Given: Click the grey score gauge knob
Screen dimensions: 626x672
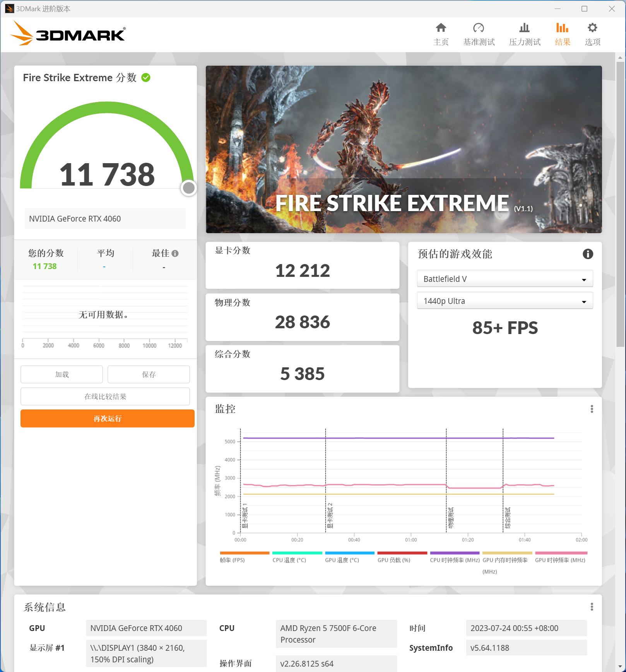Looking at the screenshot, I should (188, 188).
